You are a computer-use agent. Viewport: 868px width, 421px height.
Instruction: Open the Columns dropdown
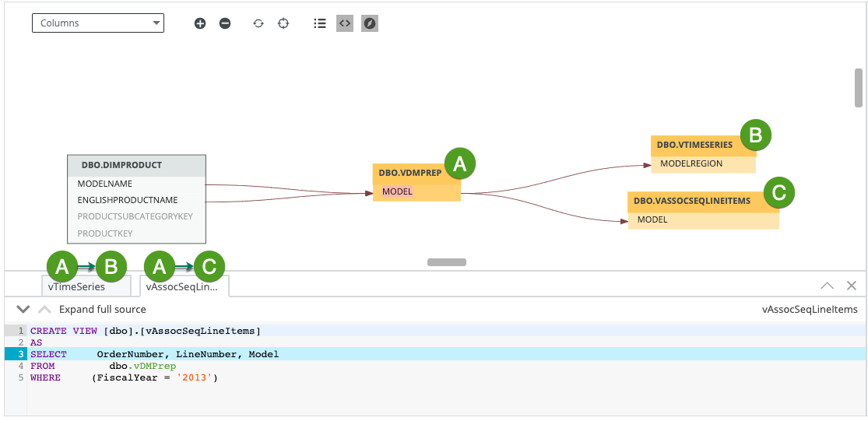(x=97, y=23)
